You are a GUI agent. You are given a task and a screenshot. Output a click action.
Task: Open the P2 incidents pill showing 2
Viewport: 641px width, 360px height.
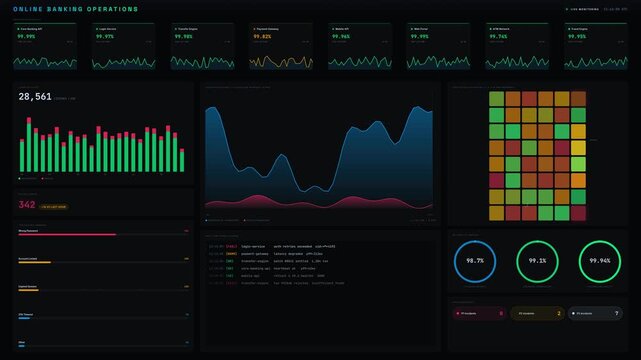coord(537,313)
